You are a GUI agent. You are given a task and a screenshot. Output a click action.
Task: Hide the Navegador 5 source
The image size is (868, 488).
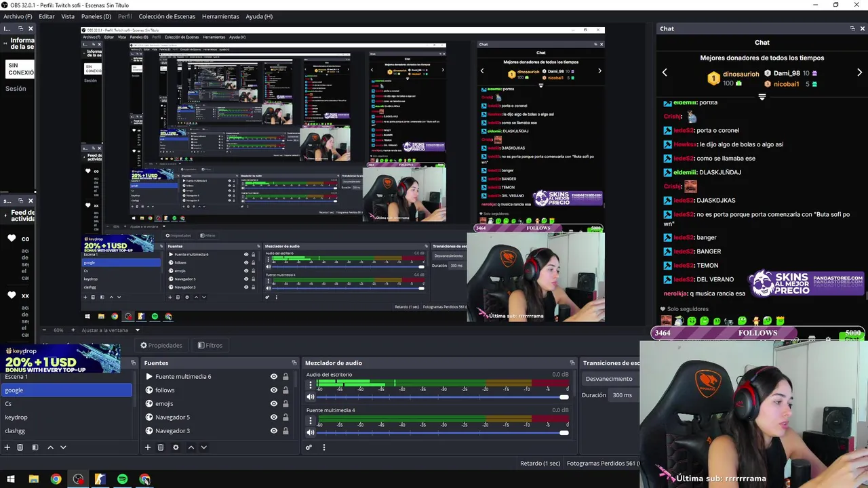tap(274, 418)
